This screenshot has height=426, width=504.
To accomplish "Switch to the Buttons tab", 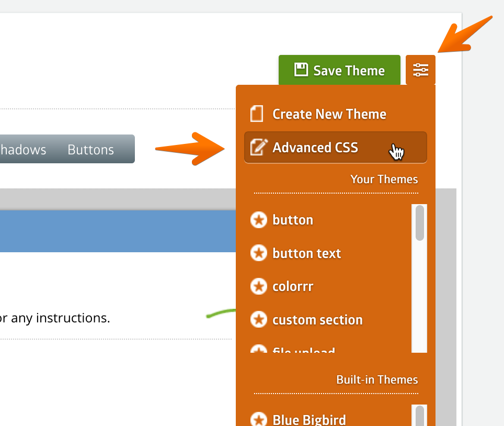I will click(90, 150).
